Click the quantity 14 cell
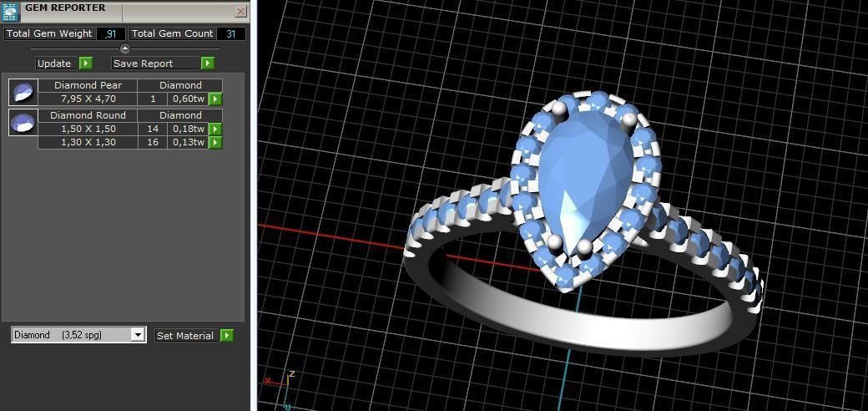 tap(152, 129)
